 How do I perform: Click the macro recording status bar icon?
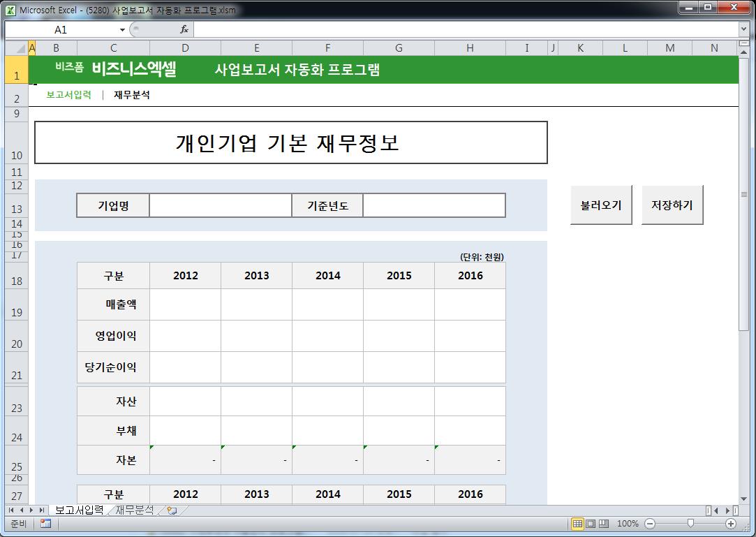pyautogui.click(x=45, y=524)
